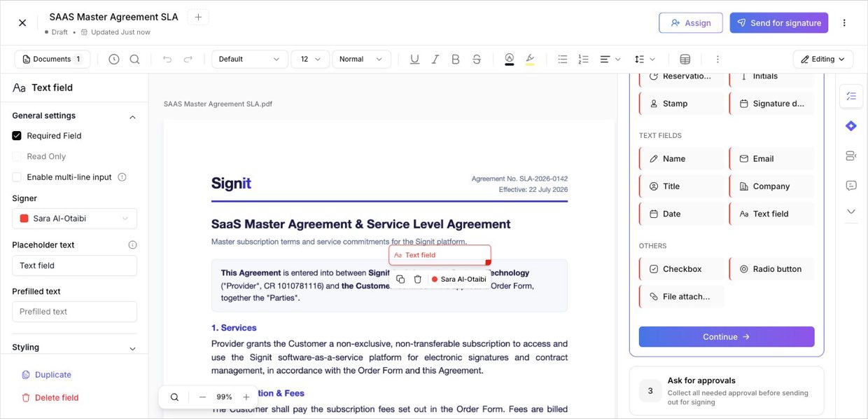Add a File attachment field
Viewport: 868px width, 419px height.
(682, 296)
